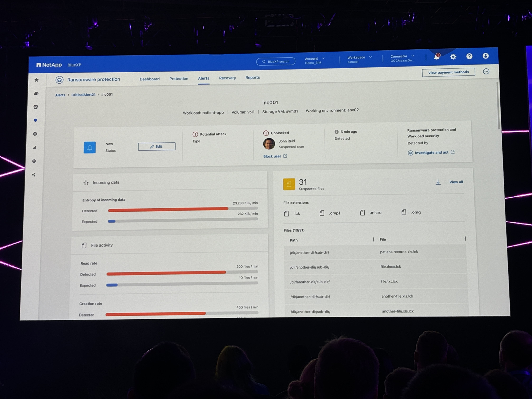Click the View payment methods button
The height and width of the screenshot is (399, 532).
(x=448, y=72)
